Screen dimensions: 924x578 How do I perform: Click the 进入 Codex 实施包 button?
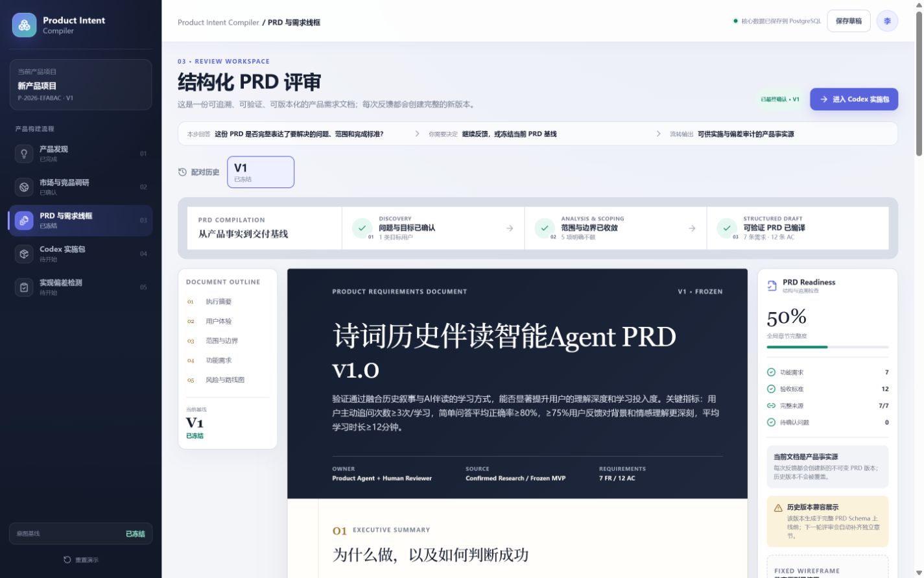(x=854, y=99)
